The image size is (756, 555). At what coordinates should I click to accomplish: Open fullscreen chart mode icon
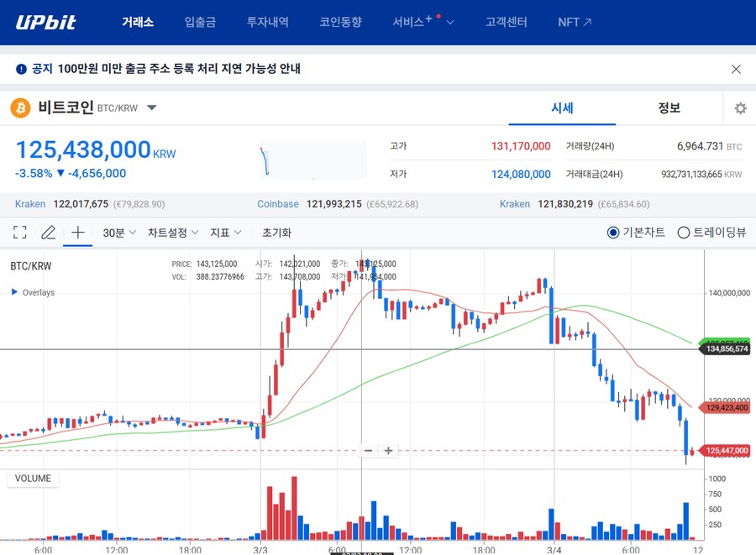click(18, 233)
